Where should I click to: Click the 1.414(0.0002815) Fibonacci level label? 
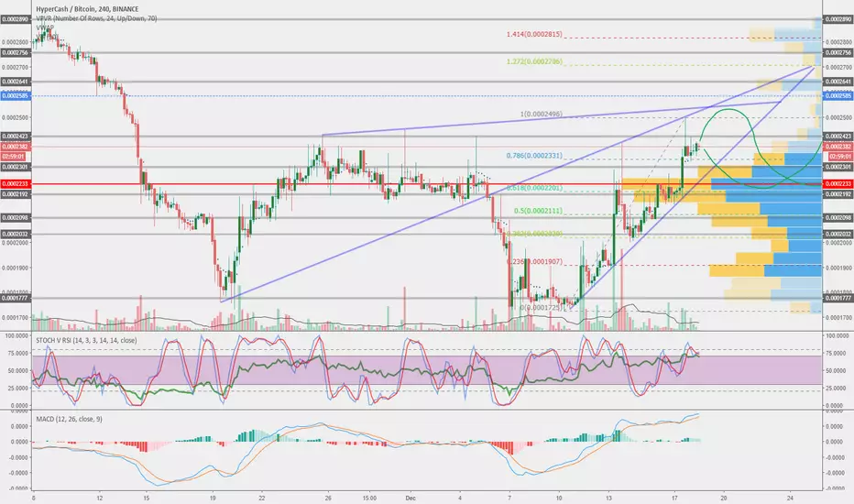pos(534,34)
